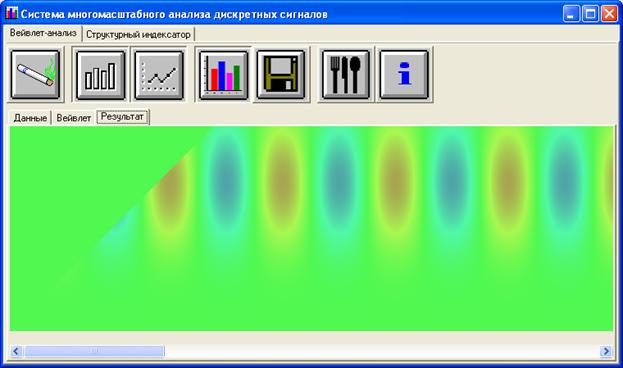
Task: Open the fork, knife and spoon tool
Action: [345, 74]
